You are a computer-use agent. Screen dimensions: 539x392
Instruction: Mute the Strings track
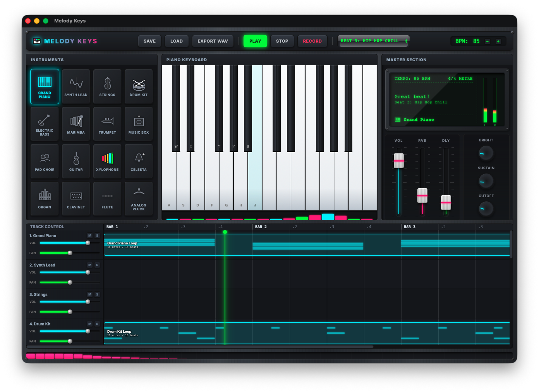(x=90, y=294)
